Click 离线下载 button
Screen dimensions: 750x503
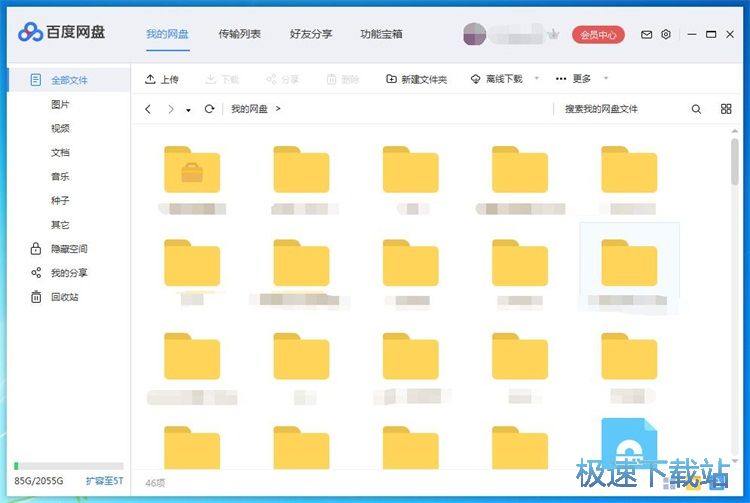coord(496,79)
